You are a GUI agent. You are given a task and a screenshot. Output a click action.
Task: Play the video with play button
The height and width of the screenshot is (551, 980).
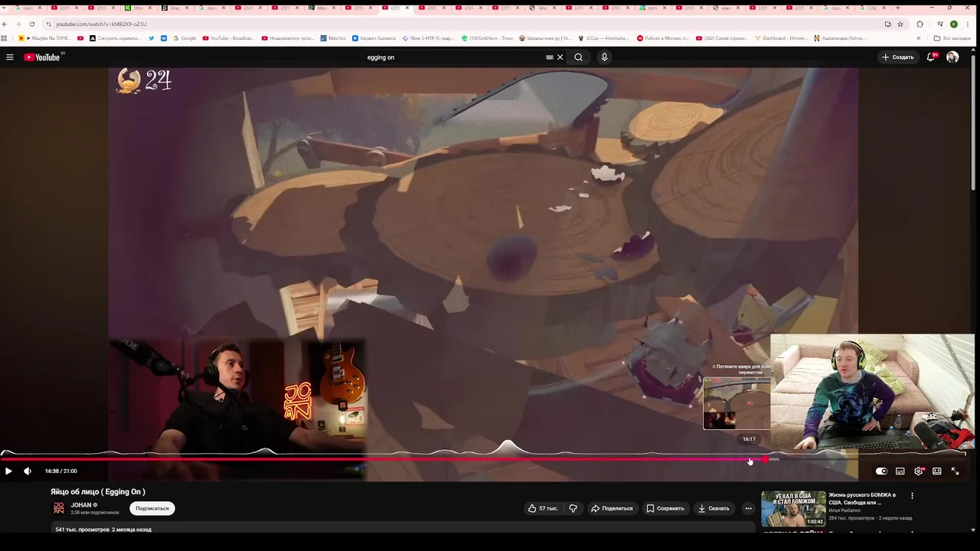8,471
